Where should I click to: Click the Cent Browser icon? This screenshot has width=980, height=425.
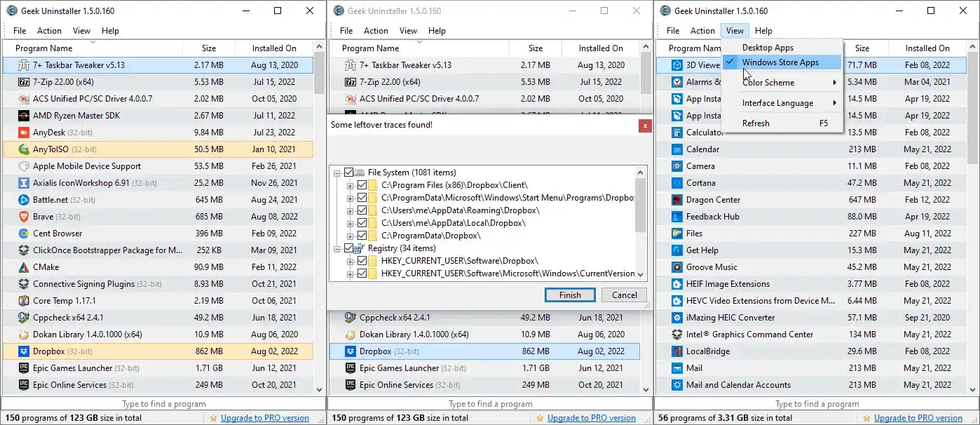pyautogui.click(x=22, y=234)
